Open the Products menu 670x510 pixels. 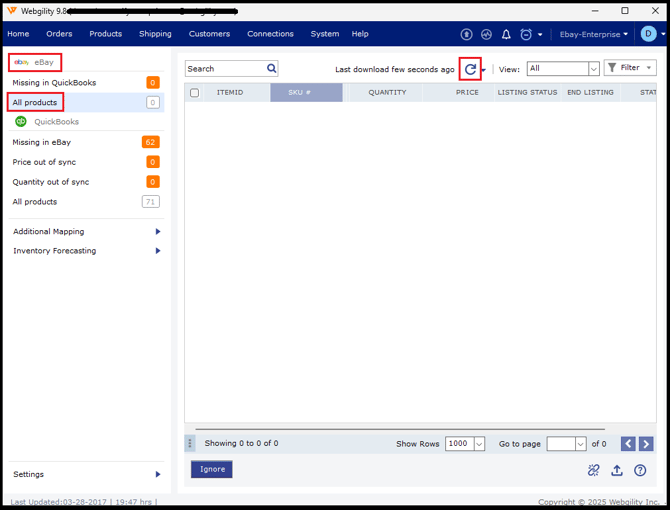coord(105,34)
